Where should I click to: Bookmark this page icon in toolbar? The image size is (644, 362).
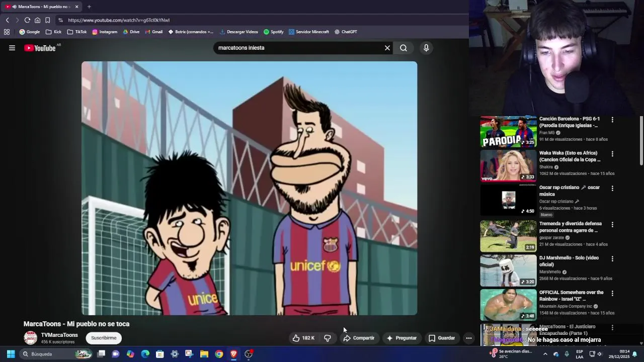click(47, 20)
